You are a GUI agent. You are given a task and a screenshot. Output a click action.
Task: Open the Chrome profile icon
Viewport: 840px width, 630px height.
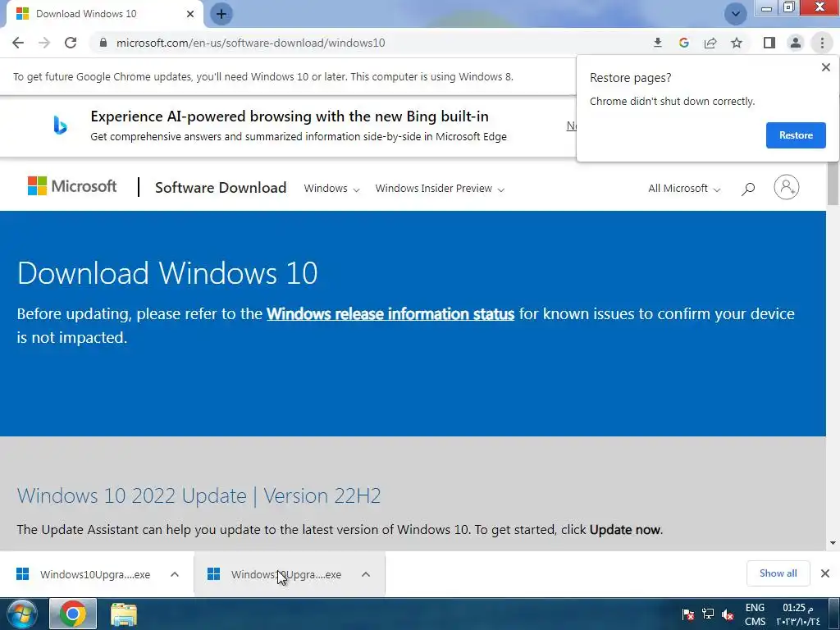pyautogui.click(x=796, y=43)
